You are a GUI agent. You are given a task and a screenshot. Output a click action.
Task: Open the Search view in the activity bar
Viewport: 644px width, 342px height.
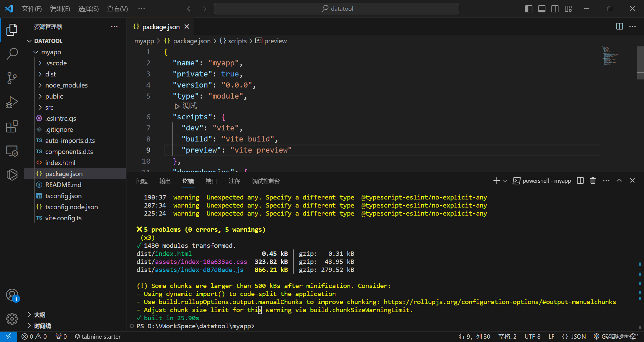tap(12, 54)
